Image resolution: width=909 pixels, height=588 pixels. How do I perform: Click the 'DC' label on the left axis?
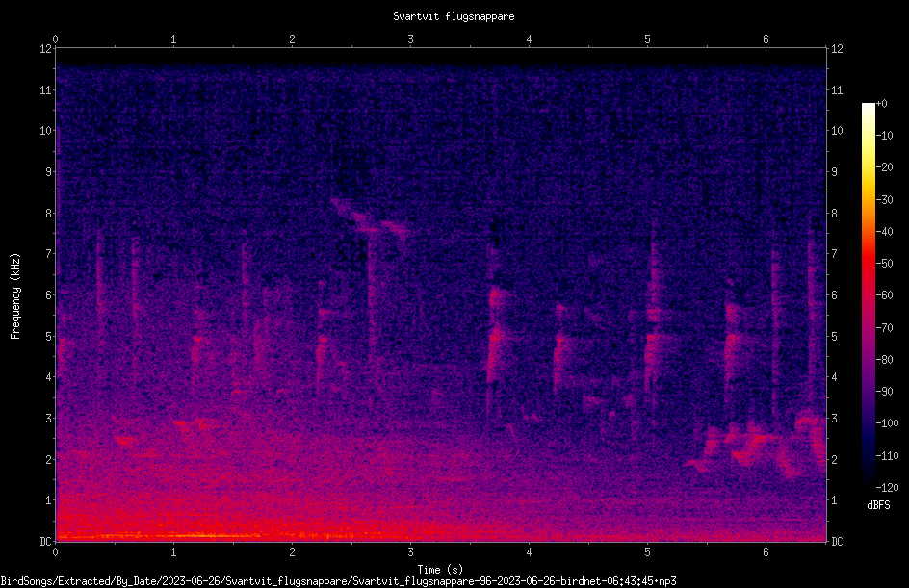(x=46, y=542)
